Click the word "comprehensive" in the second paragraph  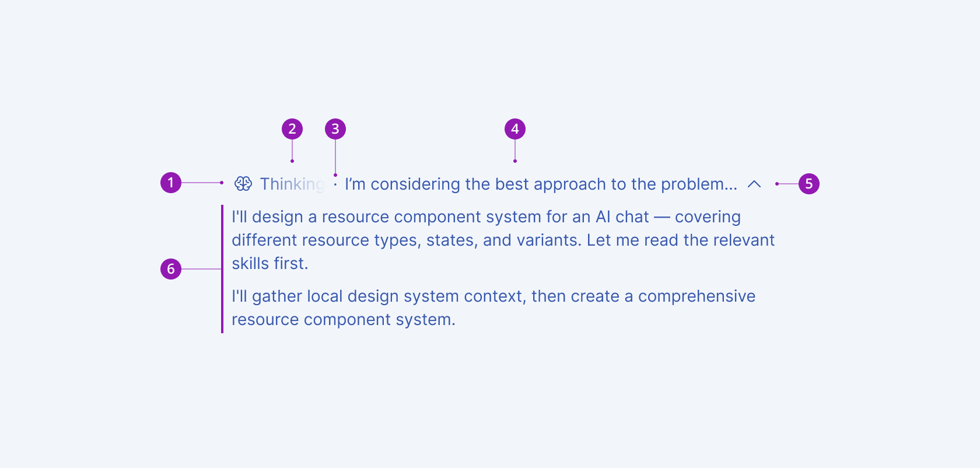pos(696,296)
